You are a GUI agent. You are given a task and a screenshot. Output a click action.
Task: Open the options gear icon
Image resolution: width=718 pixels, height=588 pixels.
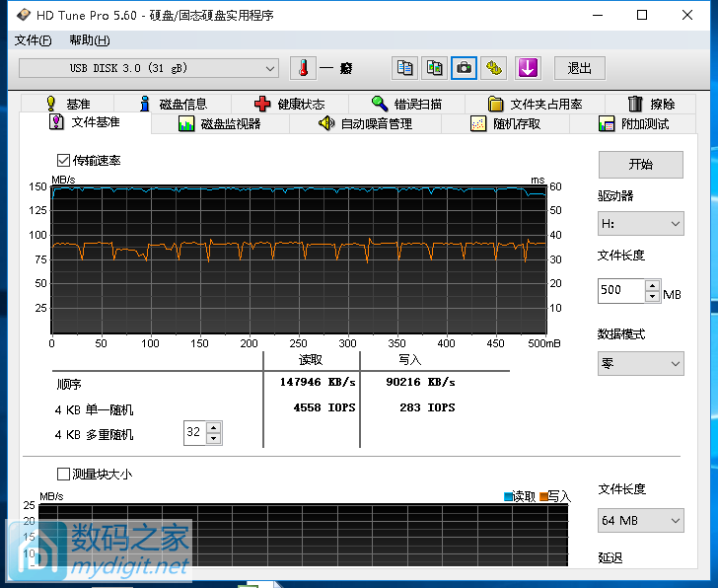pos(493,69)
